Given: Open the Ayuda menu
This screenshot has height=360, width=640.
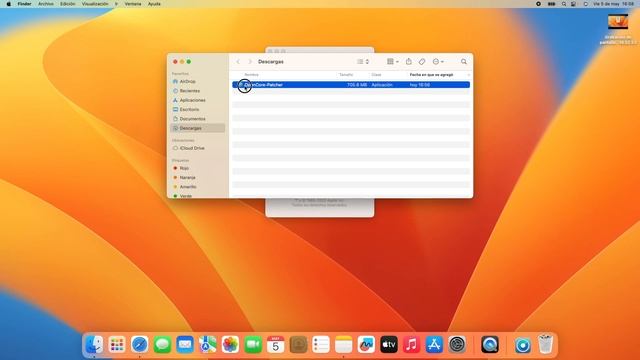Looking at the screenshot, I should click(x=154, y=4).
